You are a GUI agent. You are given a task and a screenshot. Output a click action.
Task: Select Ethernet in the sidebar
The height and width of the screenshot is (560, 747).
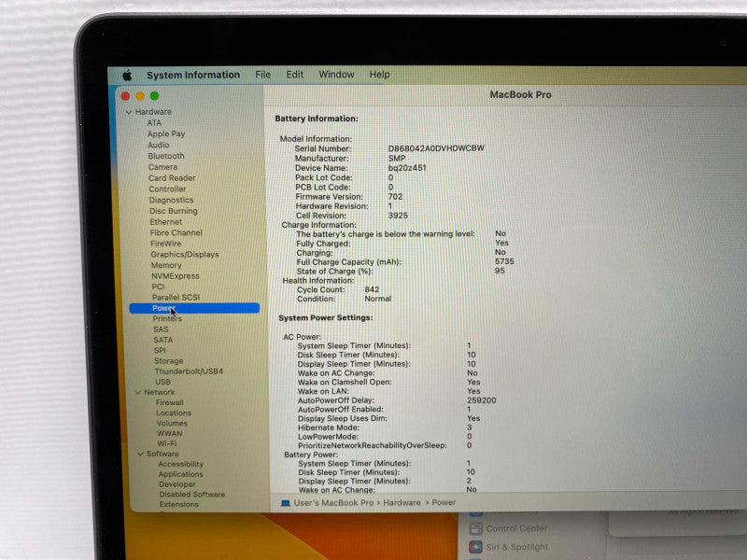pos(166,222)
